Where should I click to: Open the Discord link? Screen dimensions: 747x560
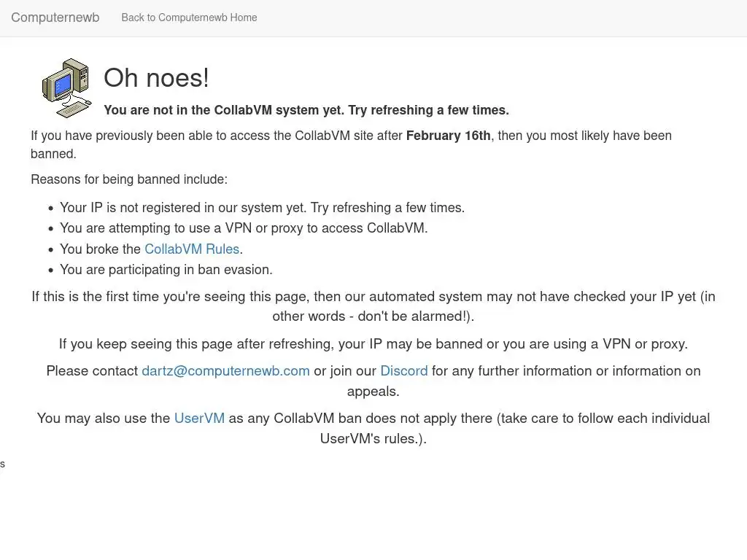point(404,371)
